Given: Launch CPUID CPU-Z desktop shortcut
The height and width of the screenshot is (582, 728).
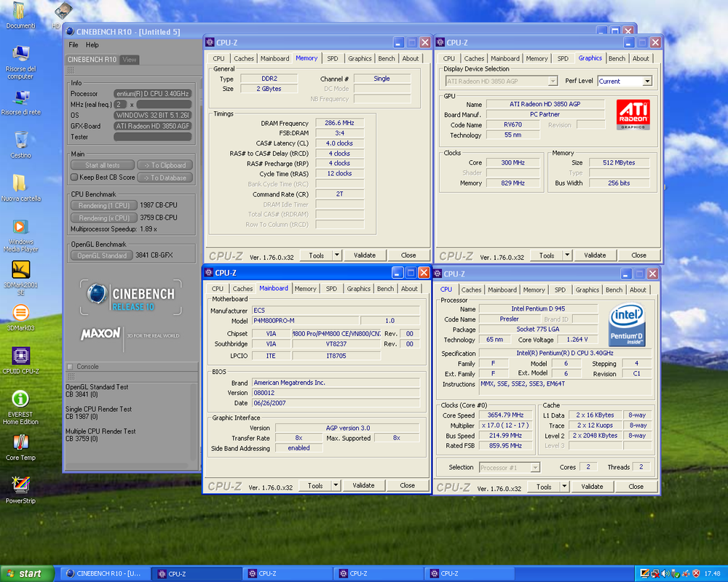Looking at the screenshot, I should click(x=20, y=361).
